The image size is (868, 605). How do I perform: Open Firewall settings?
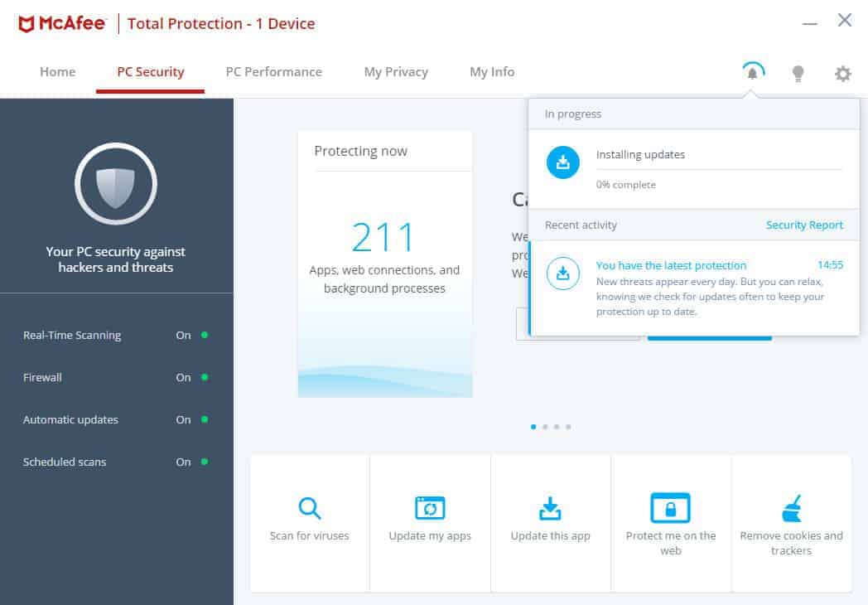click(x=116, y=377)
